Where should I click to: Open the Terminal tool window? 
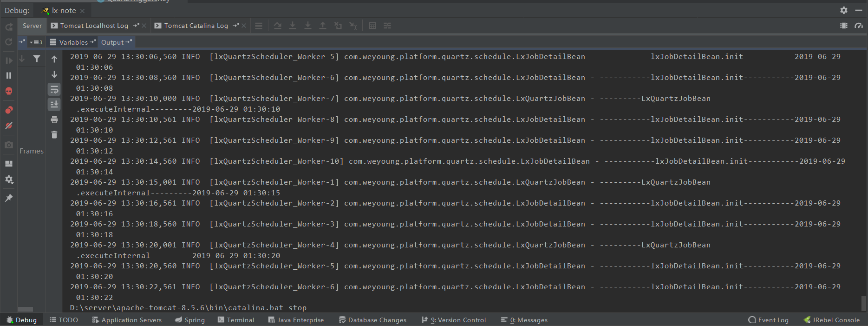[236, 320]
